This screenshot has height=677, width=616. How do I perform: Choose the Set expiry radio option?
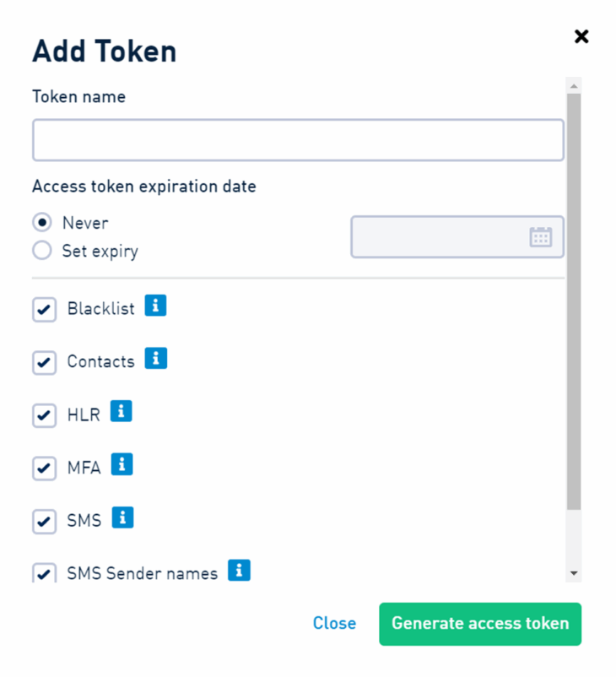[x=41, y=251]
